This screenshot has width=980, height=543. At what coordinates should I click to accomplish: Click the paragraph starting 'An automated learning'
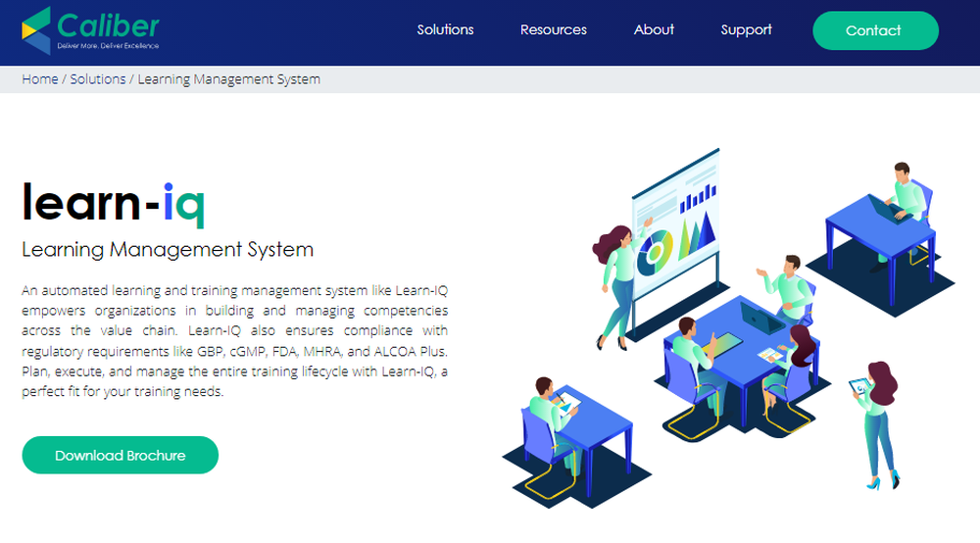(234, 340)
